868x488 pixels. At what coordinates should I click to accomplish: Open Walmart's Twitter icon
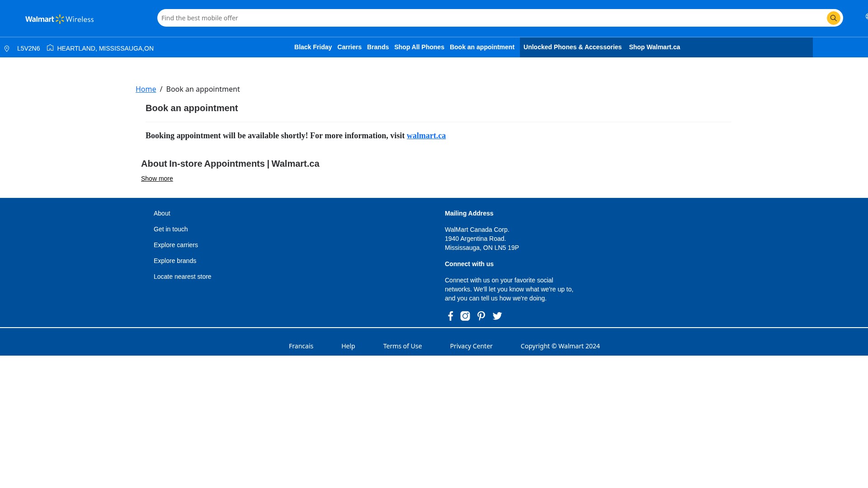click(x=497, y=316)
